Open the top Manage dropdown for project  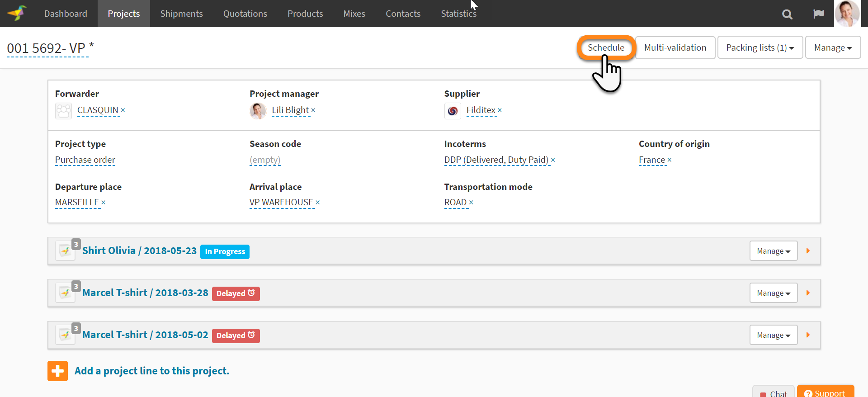coord(832,47)
